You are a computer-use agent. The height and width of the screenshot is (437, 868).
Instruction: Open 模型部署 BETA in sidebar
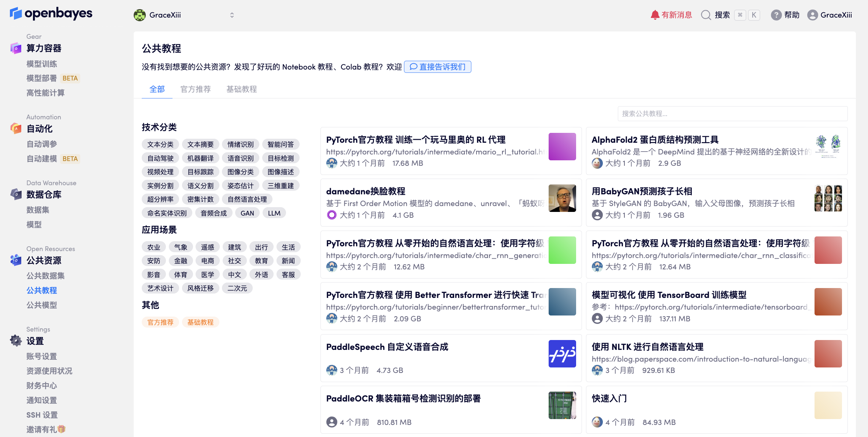pos(53,78)
